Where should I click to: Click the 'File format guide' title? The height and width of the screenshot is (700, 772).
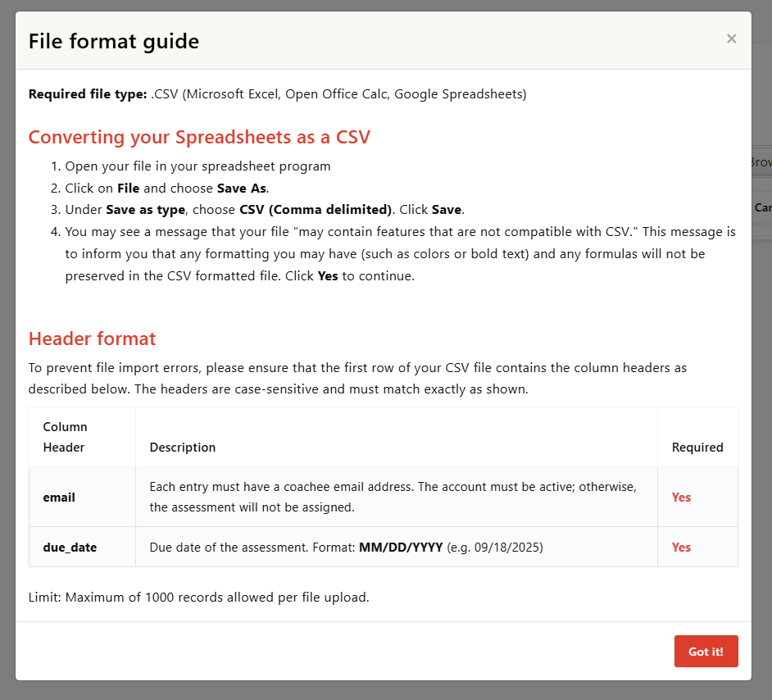(x=114, y=41)
